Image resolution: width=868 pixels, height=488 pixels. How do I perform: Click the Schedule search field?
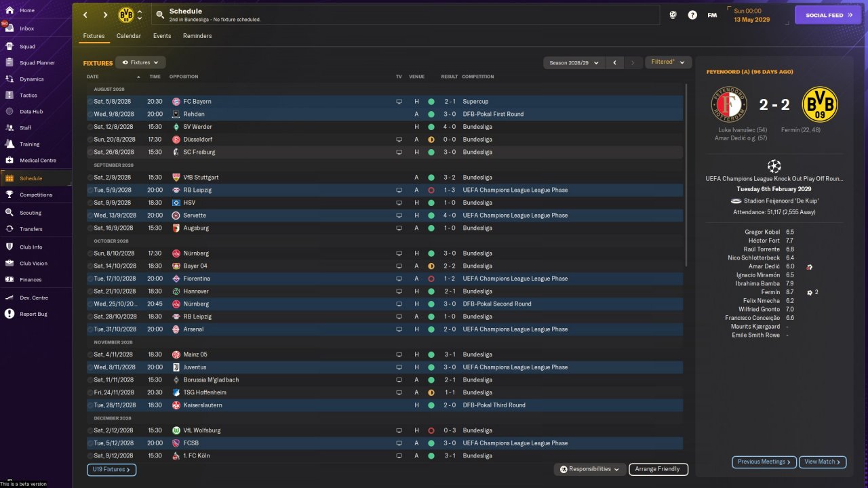pos(406,15)
